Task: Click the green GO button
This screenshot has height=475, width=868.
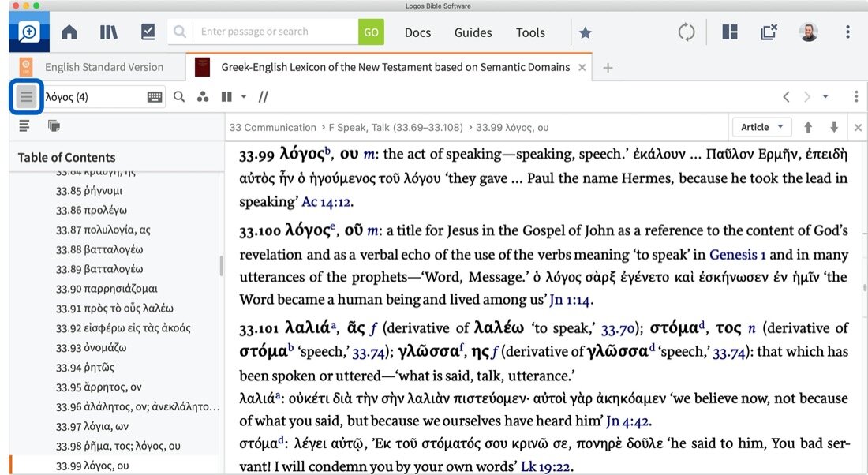Action: (x=371, y=32)
